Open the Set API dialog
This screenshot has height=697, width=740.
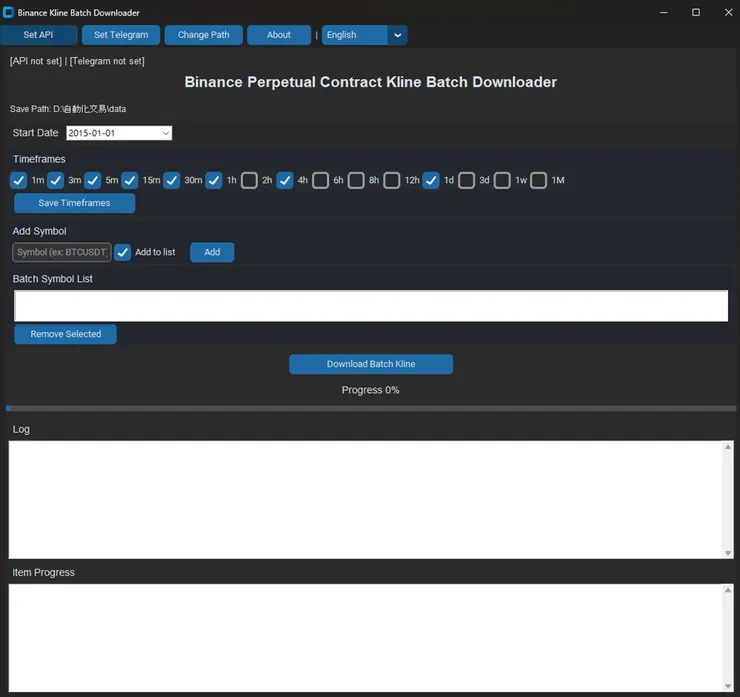[38, 35]
